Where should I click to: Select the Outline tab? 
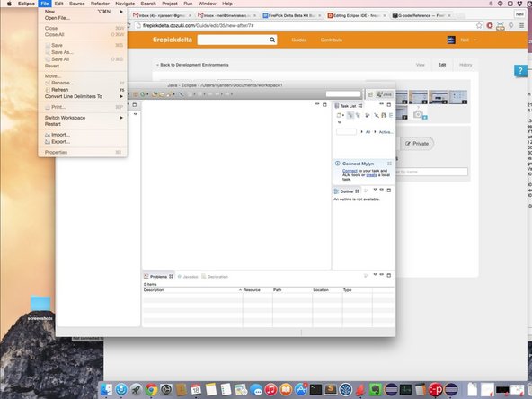[346, 191]
